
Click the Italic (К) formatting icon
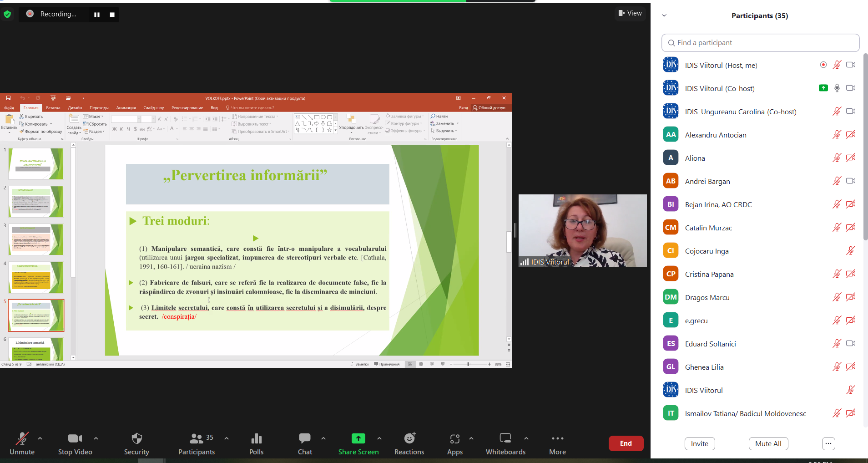pos(121,129)
